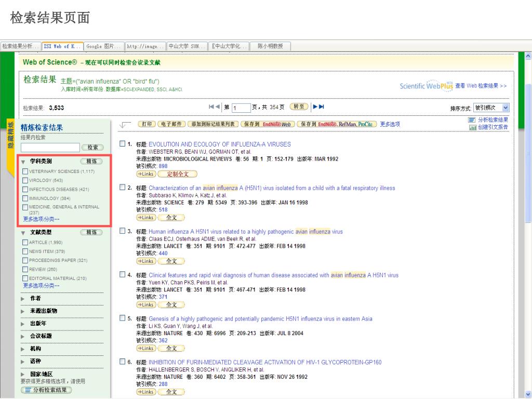Open title Human influenza A H5N1 virus
532x399 pixels.
coord(246,231)
